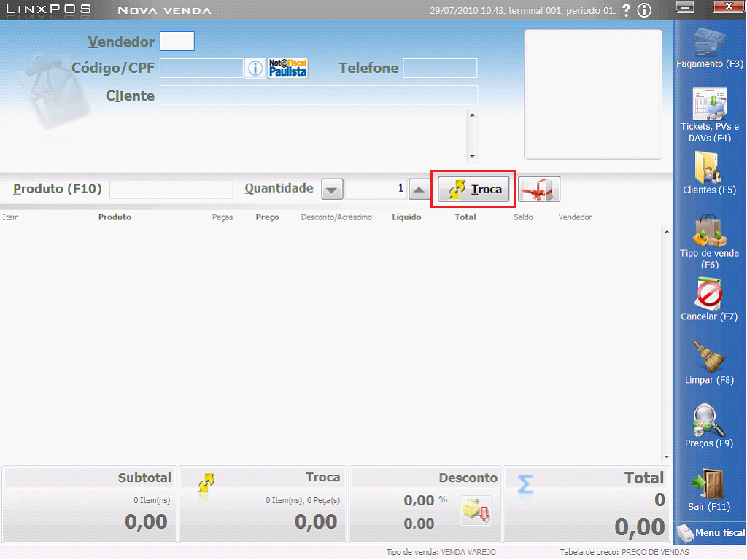Focus the Cliente name field

[x=319, y=96]
